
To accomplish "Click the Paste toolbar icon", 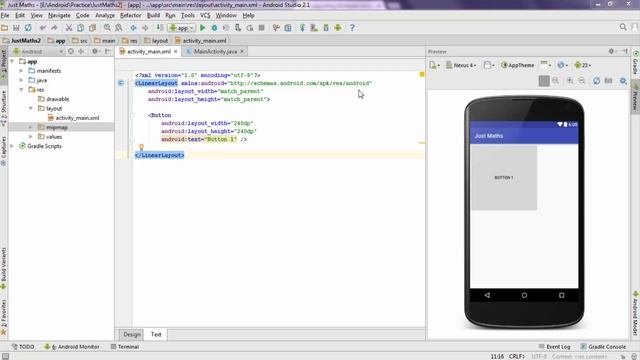I will (92, 28).
